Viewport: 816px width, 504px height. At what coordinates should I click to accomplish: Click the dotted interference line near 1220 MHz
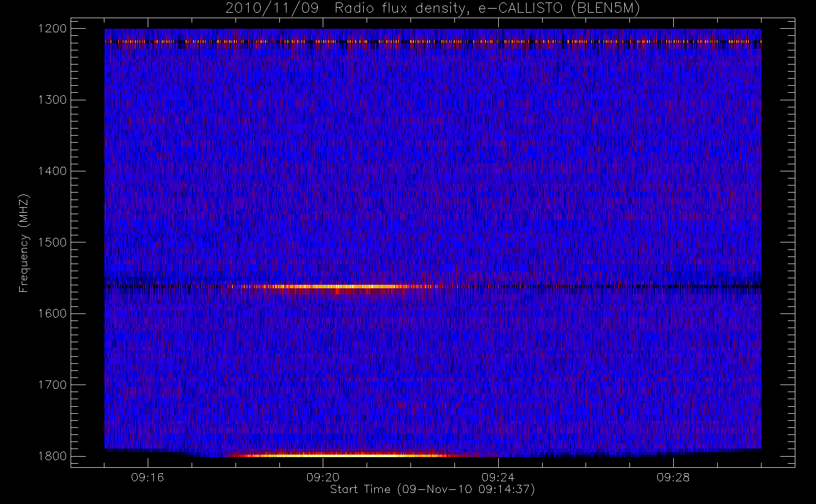click(433, 41)
